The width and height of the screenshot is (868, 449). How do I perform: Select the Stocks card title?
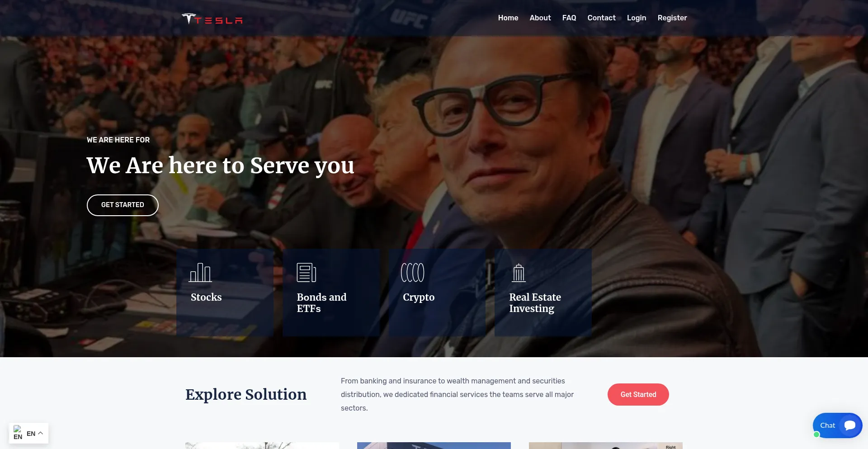(x=206, y=297)
